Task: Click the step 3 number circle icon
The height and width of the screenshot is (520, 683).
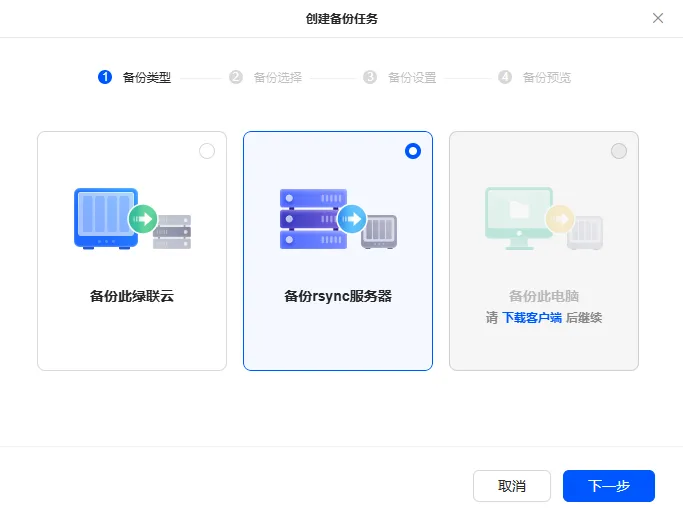Action: [x=370, y=77]
